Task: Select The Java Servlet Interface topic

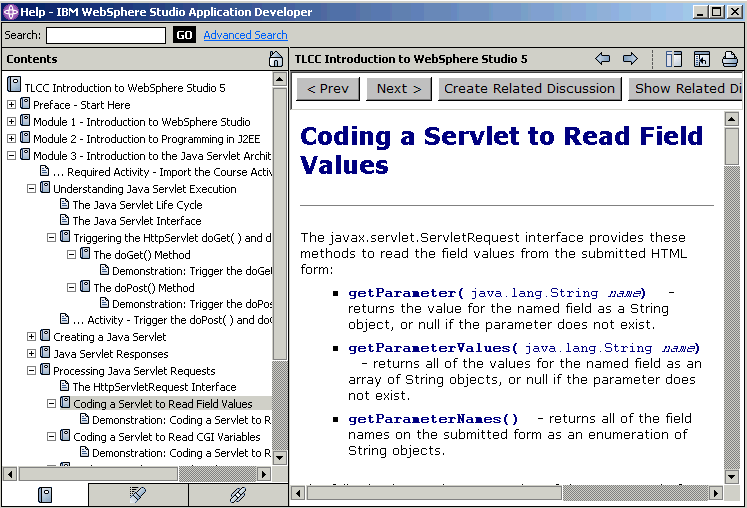Action: point(137,221)
